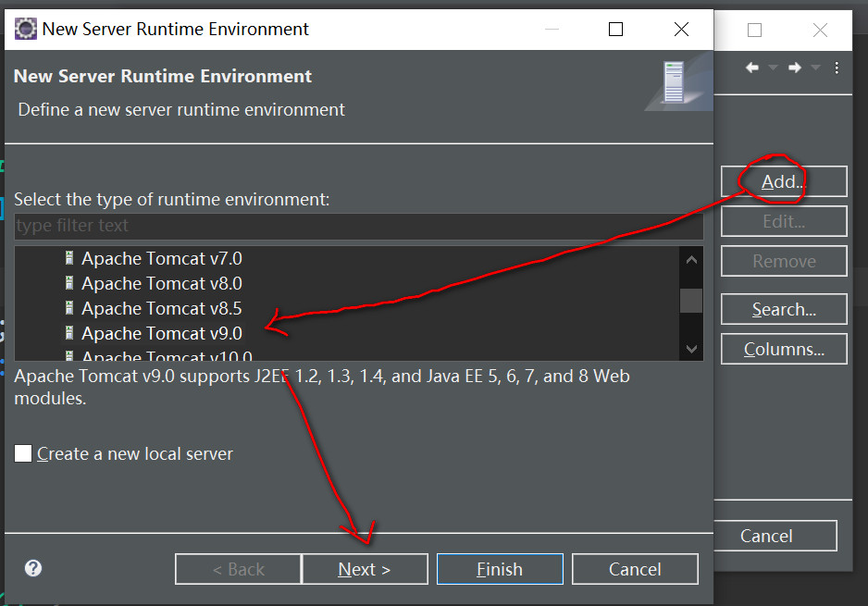Viewport: 868px width, 606px height.
Task: Click 'Select the type of runtime environment:' label
Action: (171, 199)
